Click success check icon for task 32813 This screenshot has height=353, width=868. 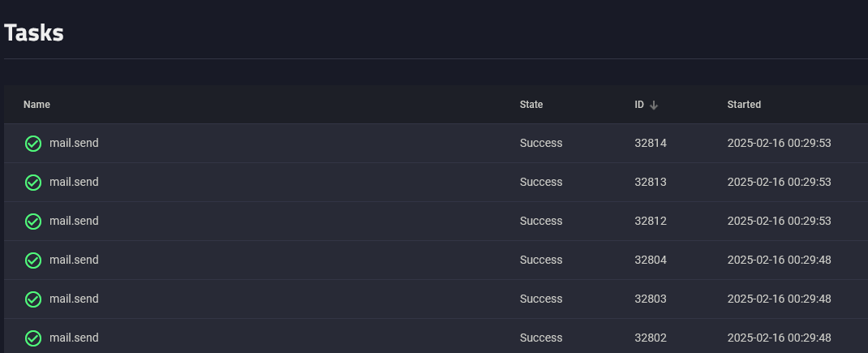(33, 183)
